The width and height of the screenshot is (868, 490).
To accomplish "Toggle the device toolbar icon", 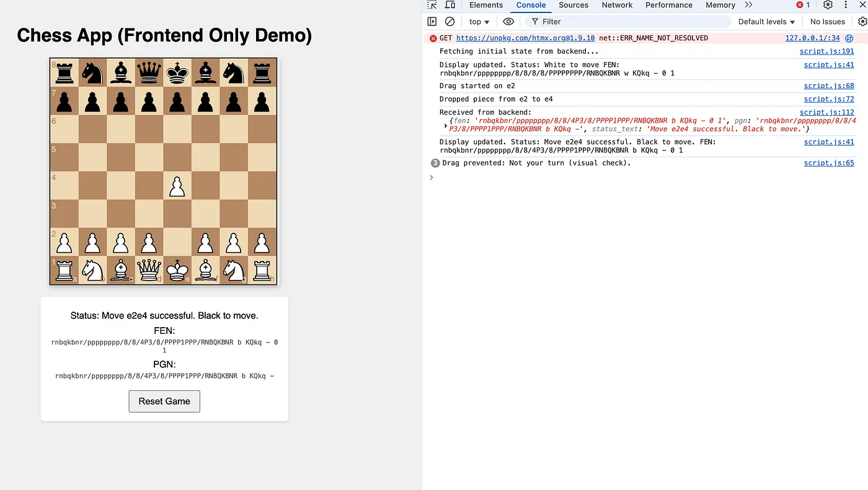I will [x=450, y=5].
